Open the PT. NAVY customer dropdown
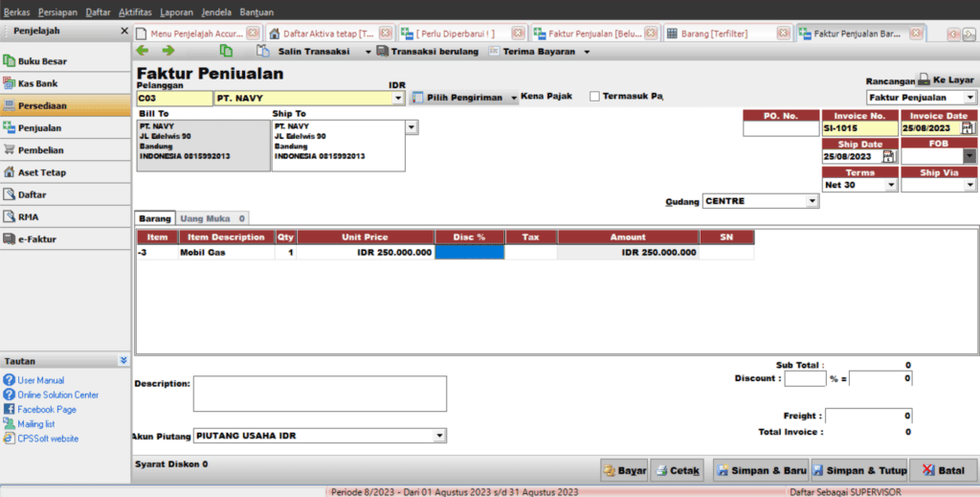Screen dimensions: 980x497 pos(398,98)
